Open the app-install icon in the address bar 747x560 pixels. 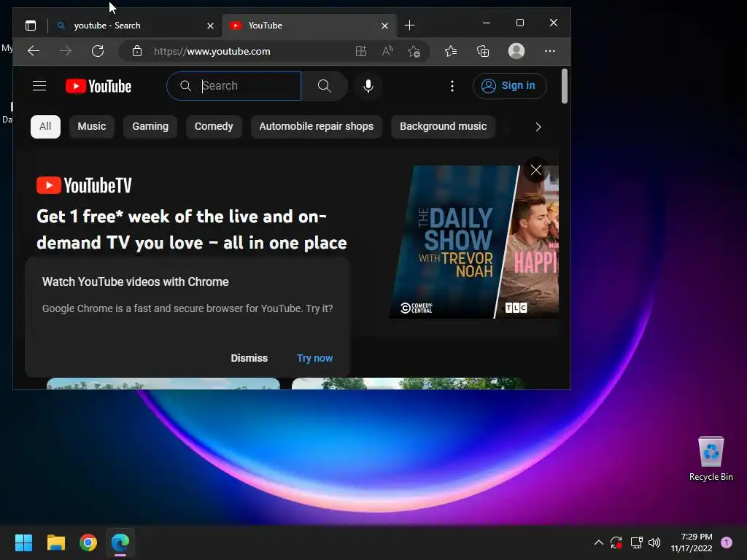pyautogui.click(x=361, y=51)
